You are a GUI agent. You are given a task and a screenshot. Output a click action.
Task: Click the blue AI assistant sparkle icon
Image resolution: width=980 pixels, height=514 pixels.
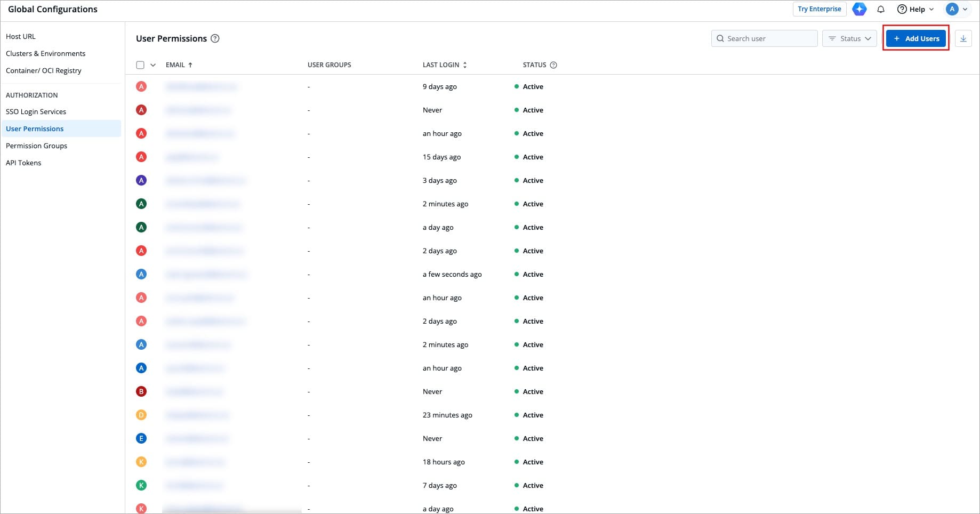click(x=859, y=9)
